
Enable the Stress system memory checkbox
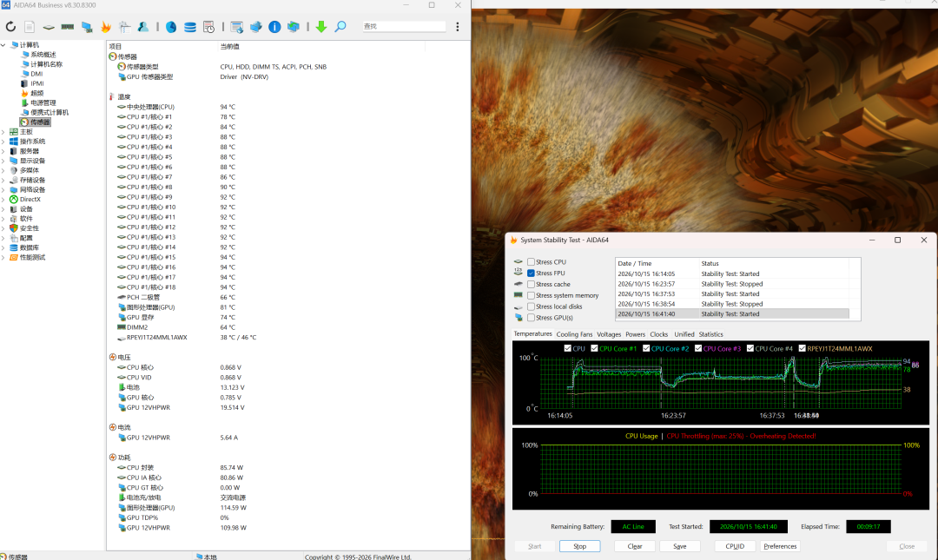coord(532,295)
